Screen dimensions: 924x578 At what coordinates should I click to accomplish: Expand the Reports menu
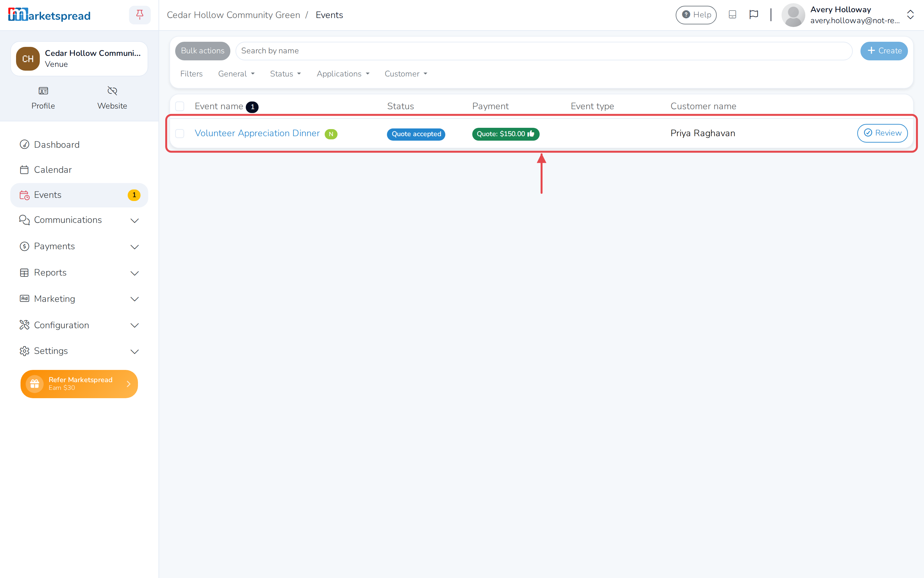pyautogui.click(x=80, y=273)
